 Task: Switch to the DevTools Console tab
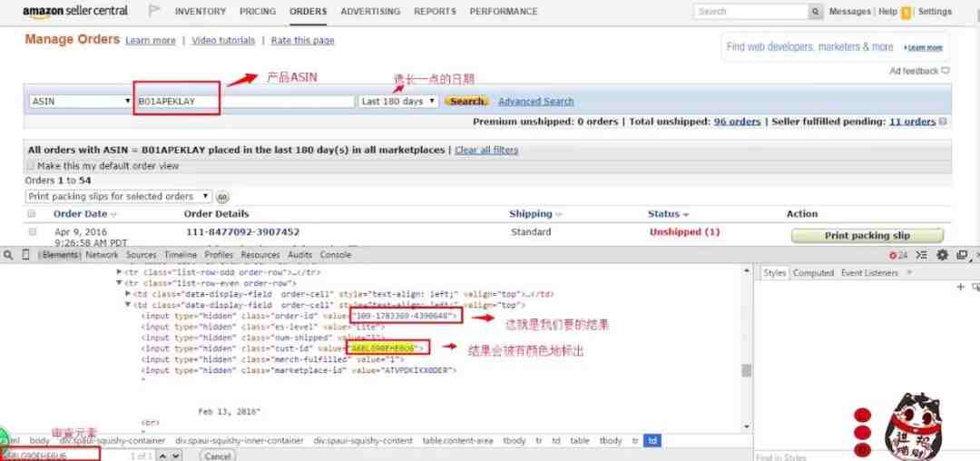click(x=336, y=255)
